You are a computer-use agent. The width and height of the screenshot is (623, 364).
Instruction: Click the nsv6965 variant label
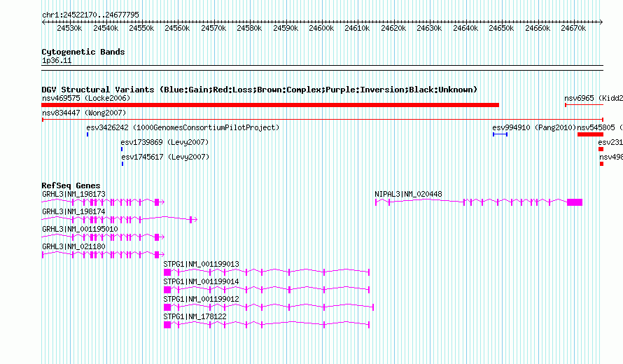pos(594,98)
